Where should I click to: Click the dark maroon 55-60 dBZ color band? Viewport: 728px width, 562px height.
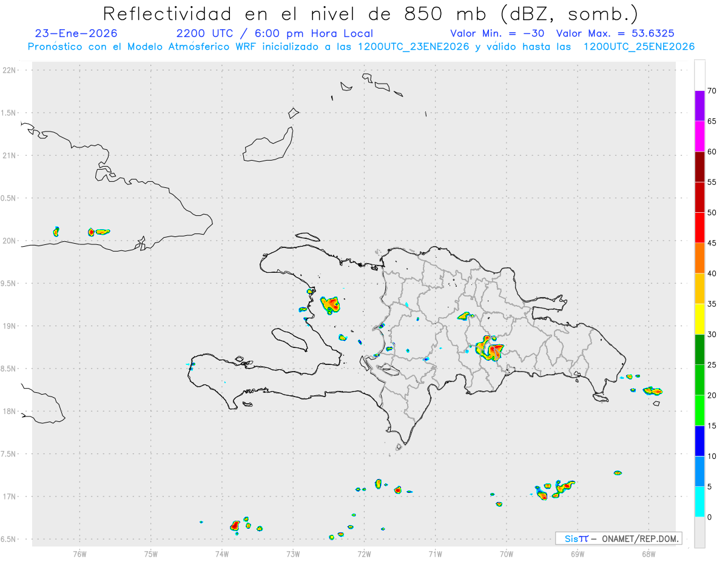click(699, 167)
